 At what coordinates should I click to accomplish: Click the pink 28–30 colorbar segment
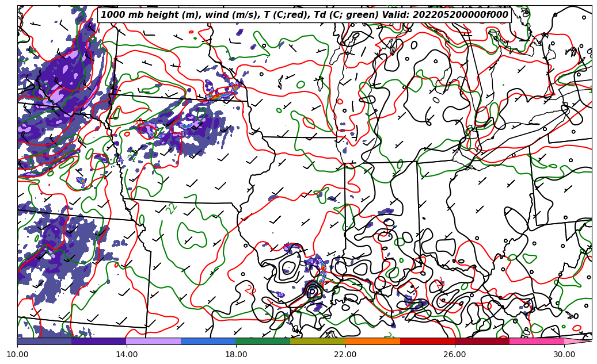tap(537, 341)
